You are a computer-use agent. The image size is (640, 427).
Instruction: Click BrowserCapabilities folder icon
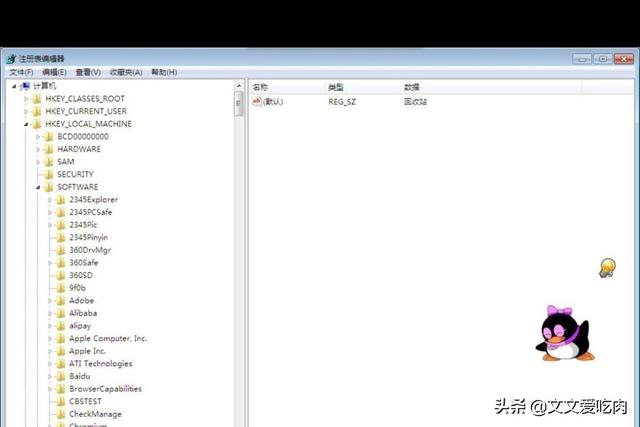[60, 389]
